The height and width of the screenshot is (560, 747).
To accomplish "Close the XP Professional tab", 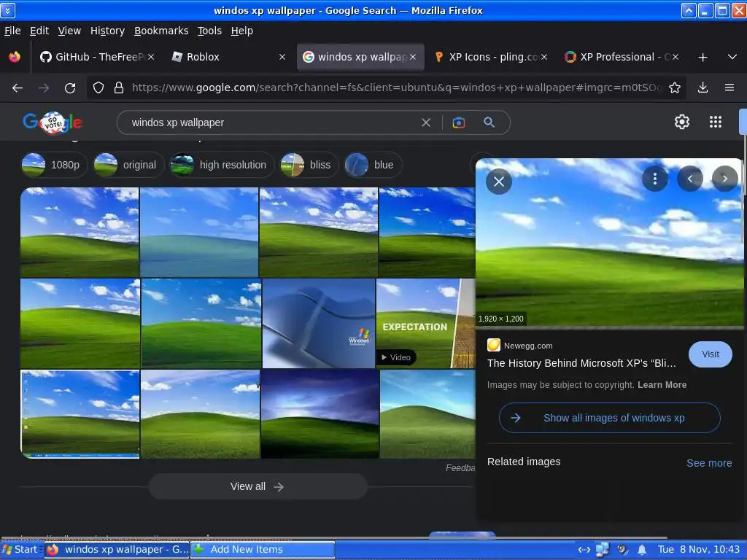I will coord(675,57).
